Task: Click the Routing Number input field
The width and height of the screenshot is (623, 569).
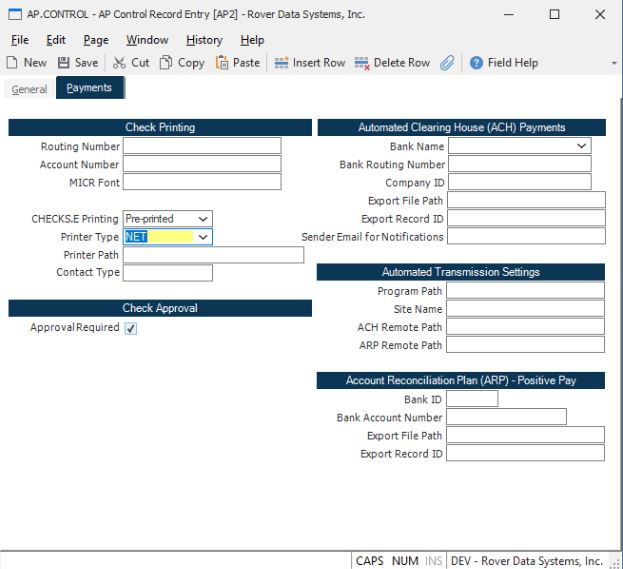Action: coord(202,146)
